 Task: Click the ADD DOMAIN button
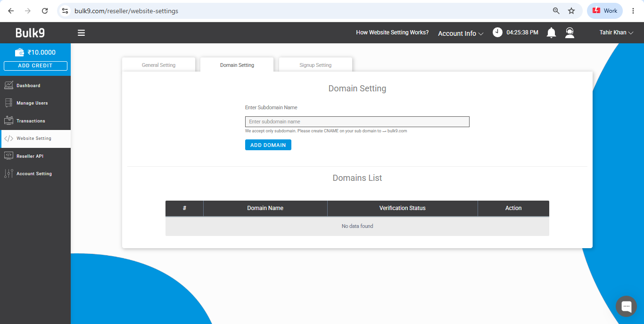268,145
